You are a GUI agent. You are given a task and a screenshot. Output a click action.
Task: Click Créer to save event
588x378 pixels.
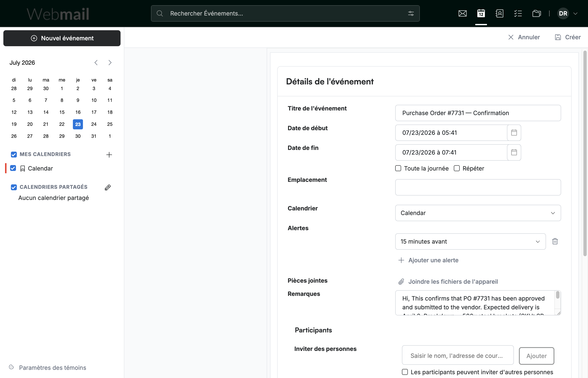click(x=568, y=37)
